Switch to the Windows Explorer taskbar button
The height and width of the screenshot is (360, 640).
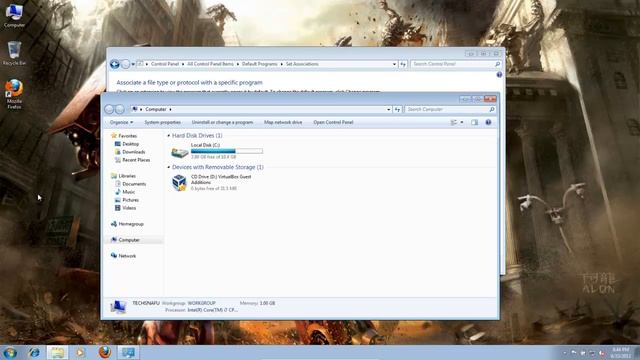57,352
